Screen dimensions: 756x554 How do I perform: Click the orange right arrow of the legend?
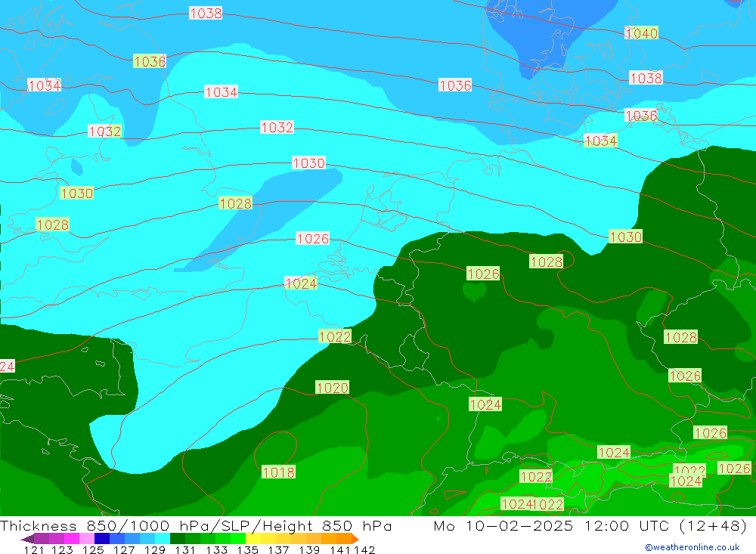[354, 538]
